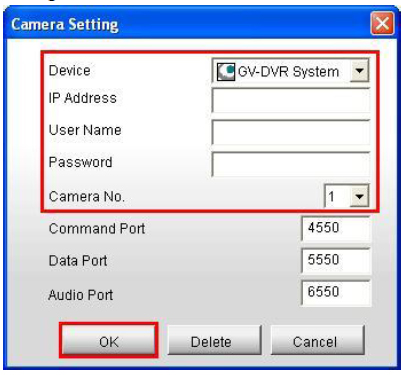The width and height of the screenshot is (401, 375).
Task: Dismiss the dialog with Cancel button
Action: (x=318, y=340)
